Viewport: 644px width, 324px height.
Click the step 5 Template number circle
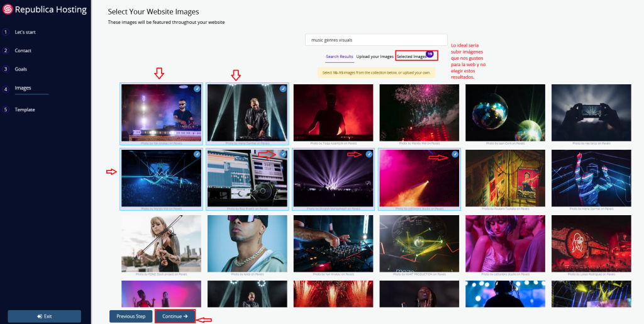[6, 109]
